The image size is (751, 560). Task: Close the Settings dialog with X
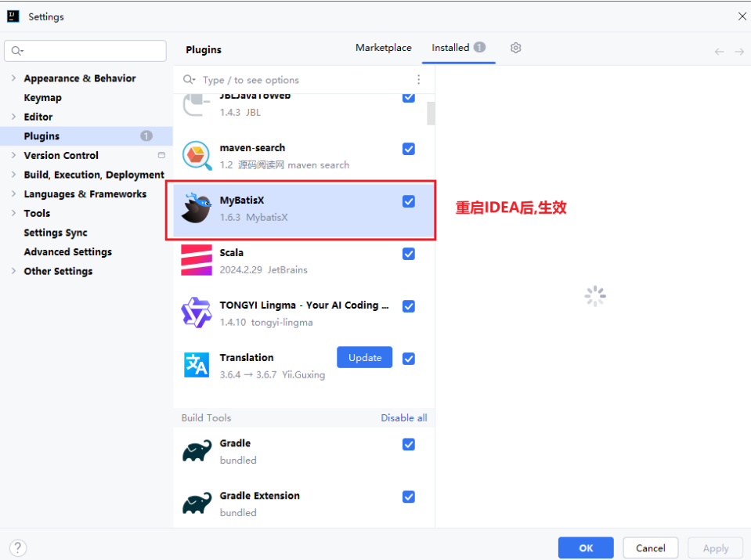coord(742,16)
